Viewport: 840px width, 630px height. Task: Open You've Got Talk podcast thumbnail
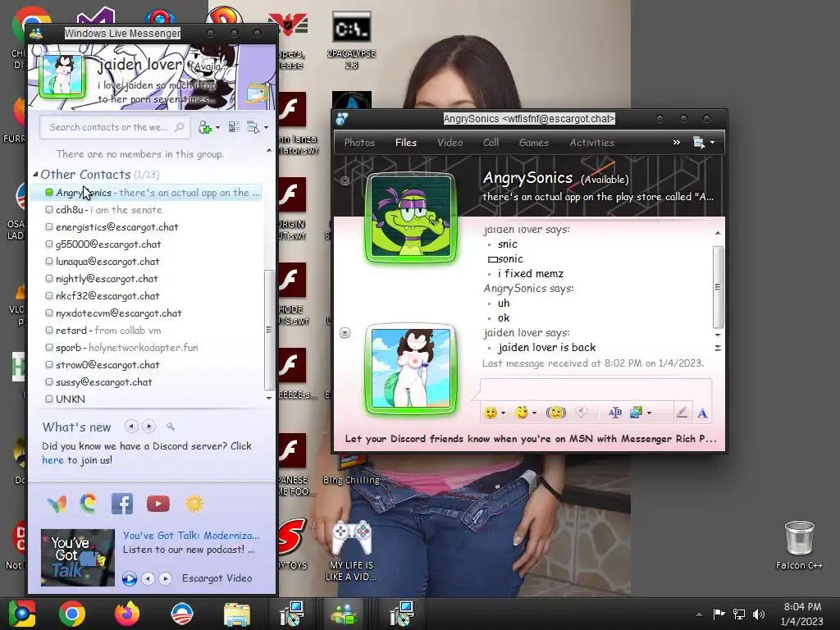click(x=78, y=557)
